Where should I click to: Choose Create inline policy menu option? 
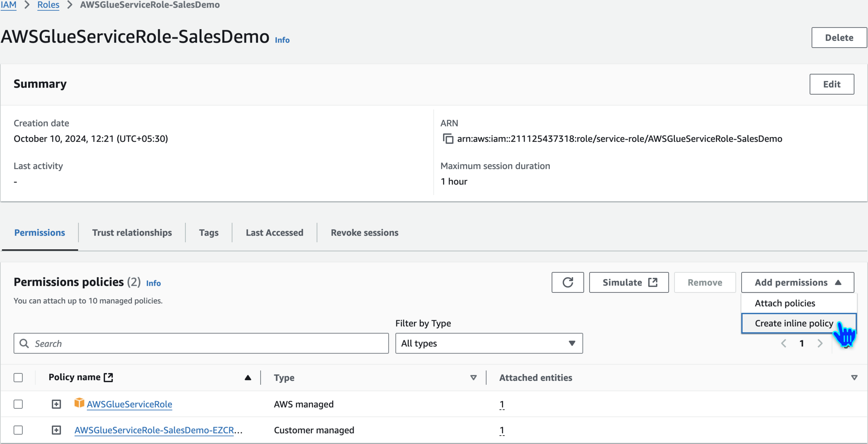click(x=794, y=323)
